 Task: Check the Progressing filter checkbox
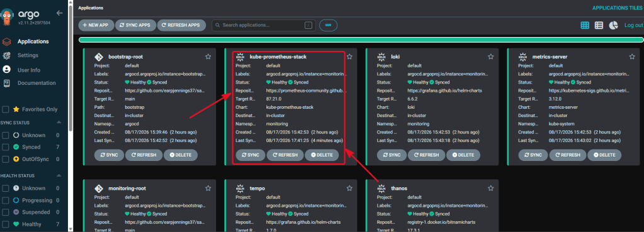point(6,201)
